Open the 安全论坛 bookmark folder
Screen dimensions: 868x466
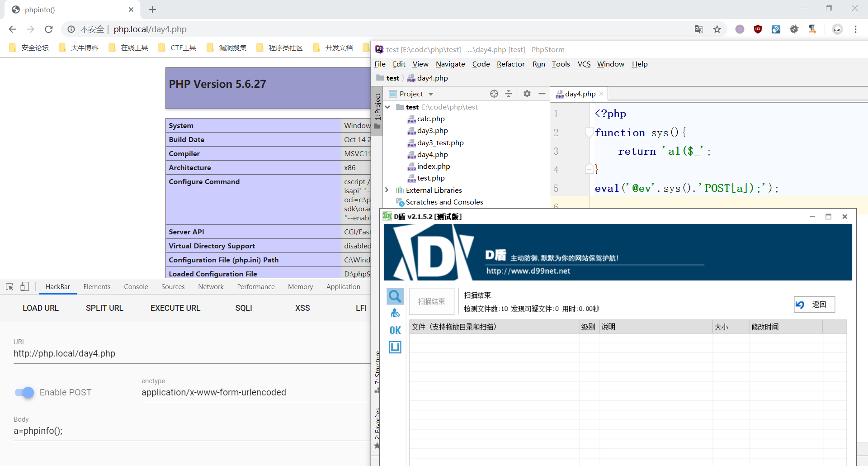click(x=29, y=48)
